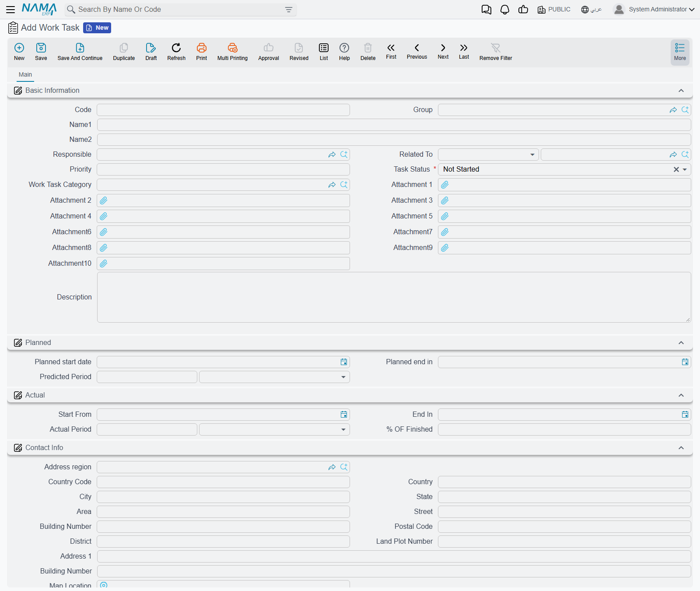Open linked Group record arrow
This screenshot has height=591, width=700.
[673, 110]
